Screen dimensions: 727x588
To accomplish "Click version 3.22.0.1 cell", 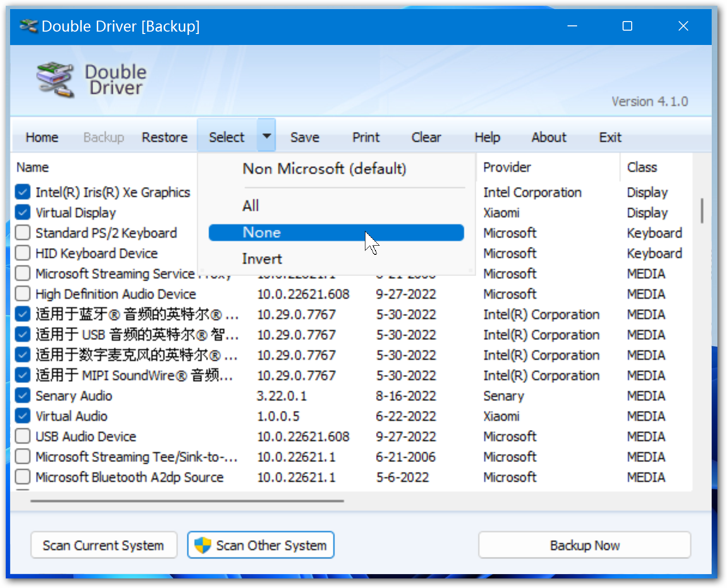I will (282, 396).
